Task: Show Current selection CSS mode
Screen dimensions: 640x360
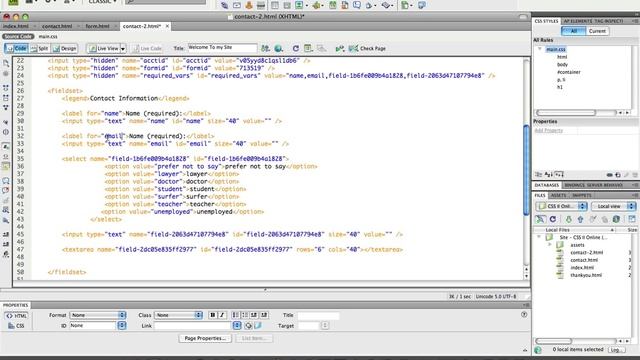Action: [597, 31]
